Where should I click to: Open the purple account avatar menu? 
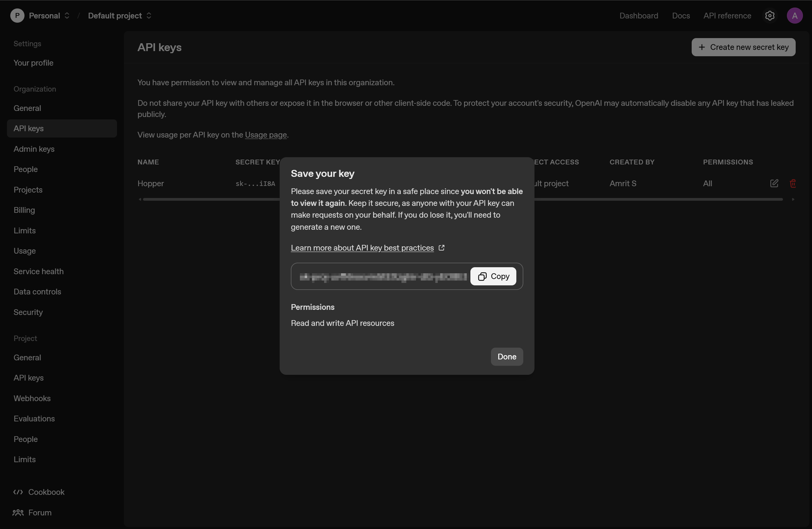click(795, 15)
